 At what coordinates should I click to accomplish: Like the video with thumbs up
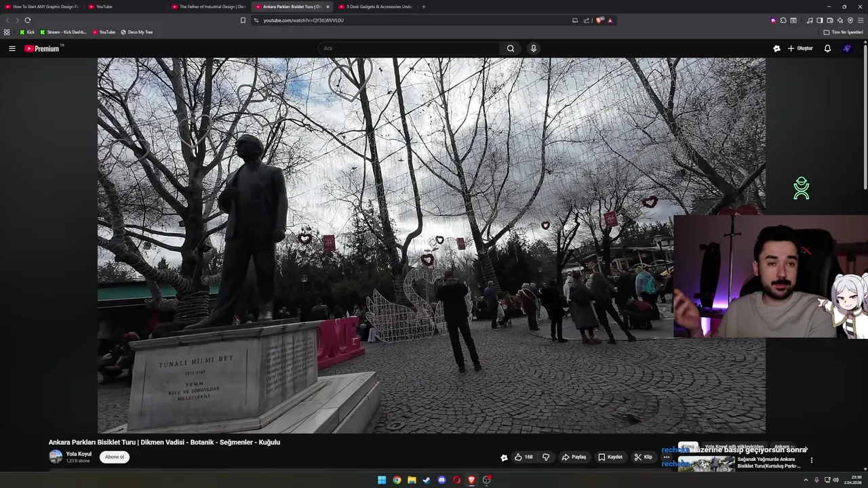pos(523,457)
